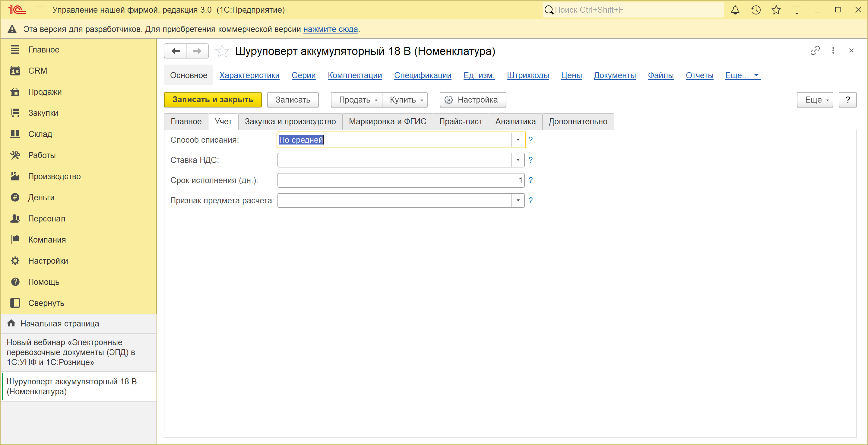The height and width of the screenshot is (445, 868).
Task: Add this item to favorites star
Action: click(222, 51)
